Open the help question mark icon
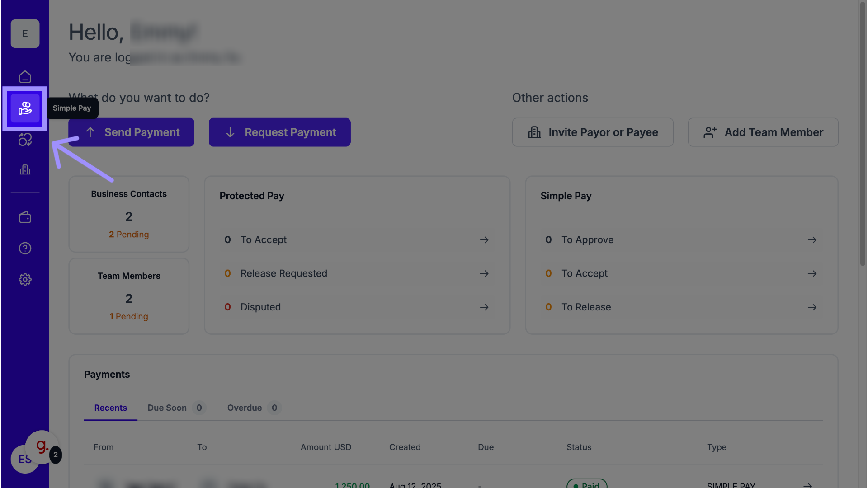Image resolution: width=868 pixels, height=488 pixels. (x=25, y=248)
